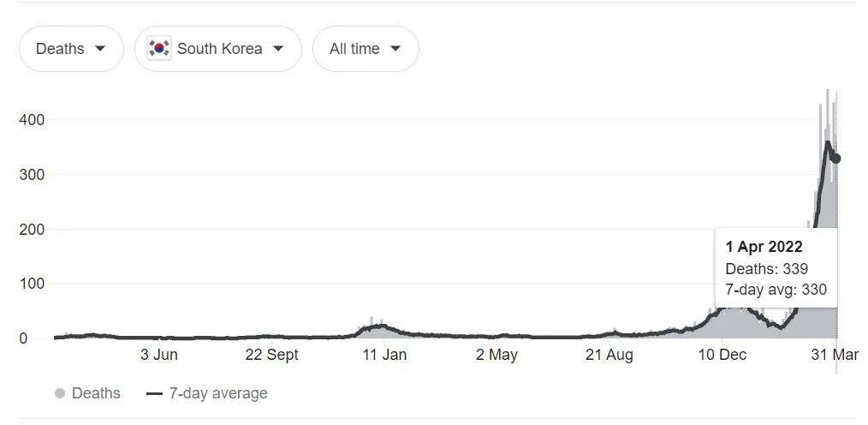
Task: Click the All time dropdown arrow
Action: pyautogui.click(x=395, y=49)
